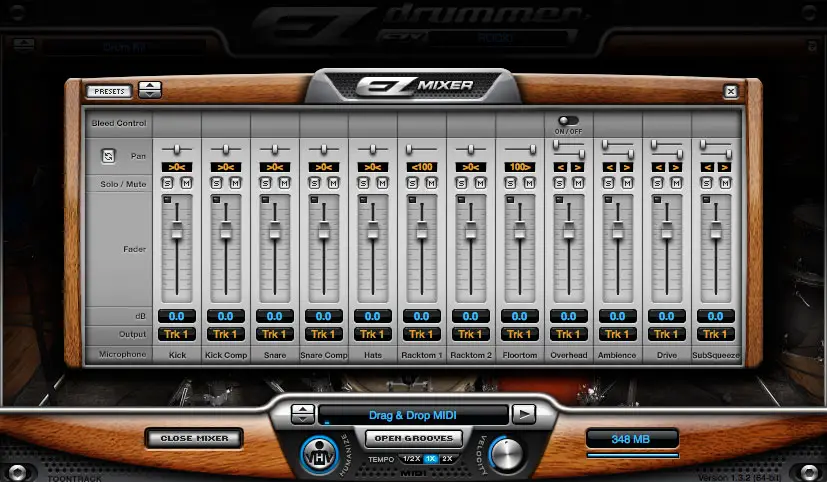Click the Open Grooves button
Image resolution: width=827 pixels, height=482 pixels.
pyautogui.click(x=414, y=438)
